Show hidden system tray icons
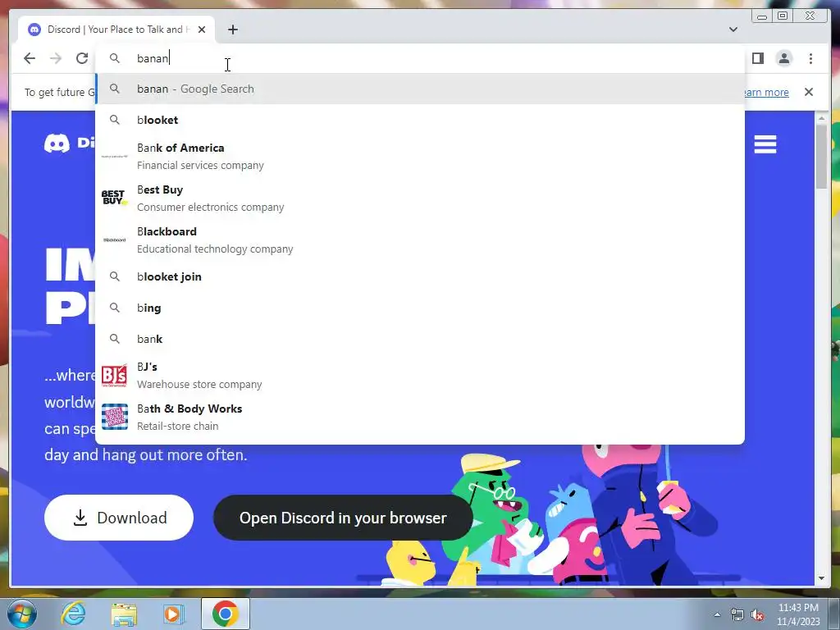 click(x=717, y=614)
